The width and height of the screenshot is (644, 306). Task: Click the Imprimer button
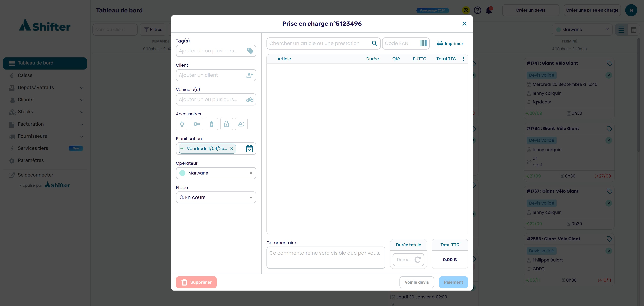coord(450,43)
